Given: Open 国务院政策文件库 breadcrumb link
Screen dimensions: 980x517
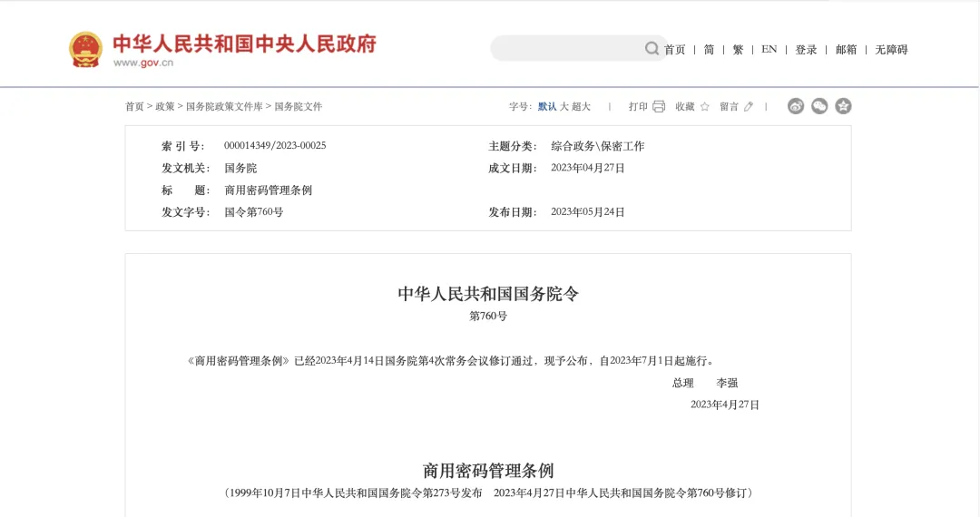Looking at the screenshot, I should click(224, 107).
